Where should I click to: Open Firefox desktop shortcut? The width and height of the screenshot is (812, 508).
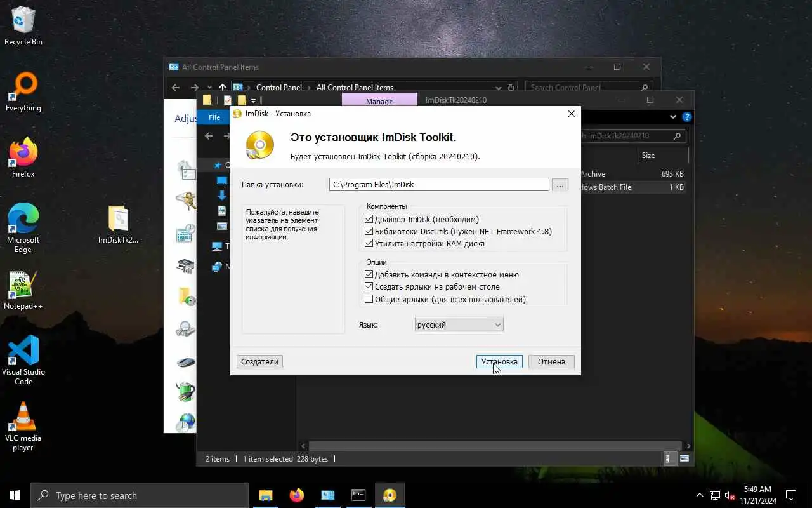[x=23, y=159]
